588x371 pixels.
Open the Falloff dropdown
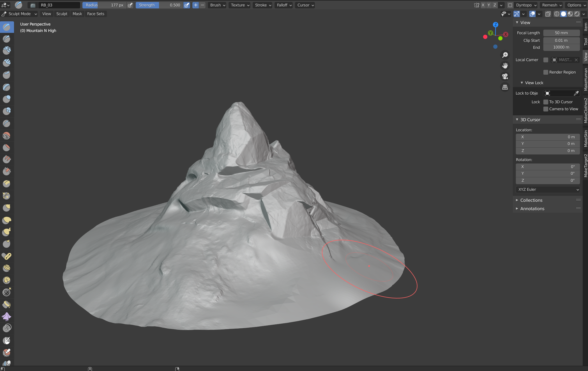pyautogui.click(x=284, y=5)
